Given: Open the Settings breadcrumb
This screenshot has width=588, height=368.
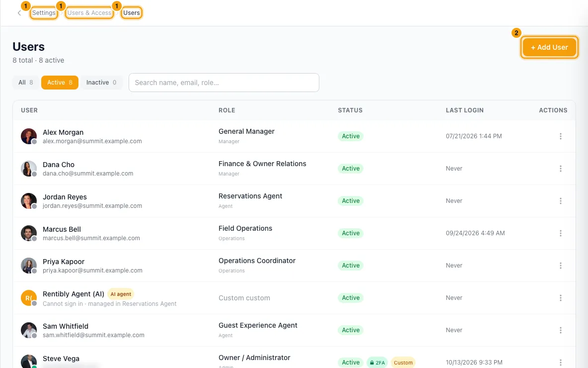Looking at the screenshot, I should pos(44,13).
